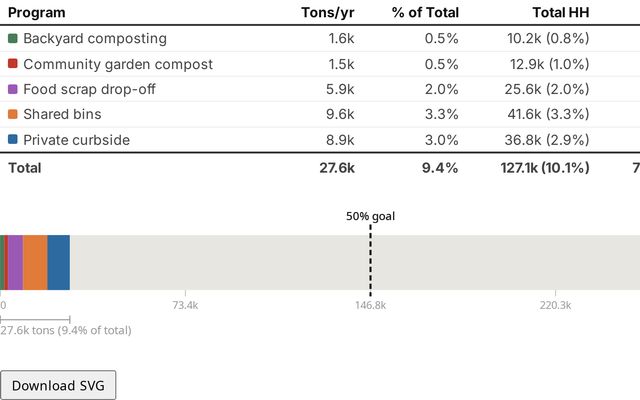Sort by the Tons/yr column header

point(327,13)
